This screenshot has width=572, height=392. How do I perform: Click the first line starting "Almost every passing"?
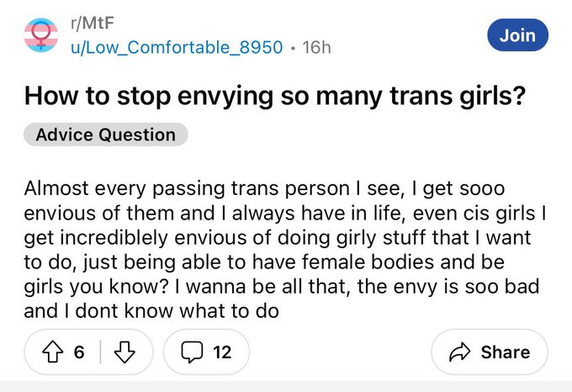(264, 189)
